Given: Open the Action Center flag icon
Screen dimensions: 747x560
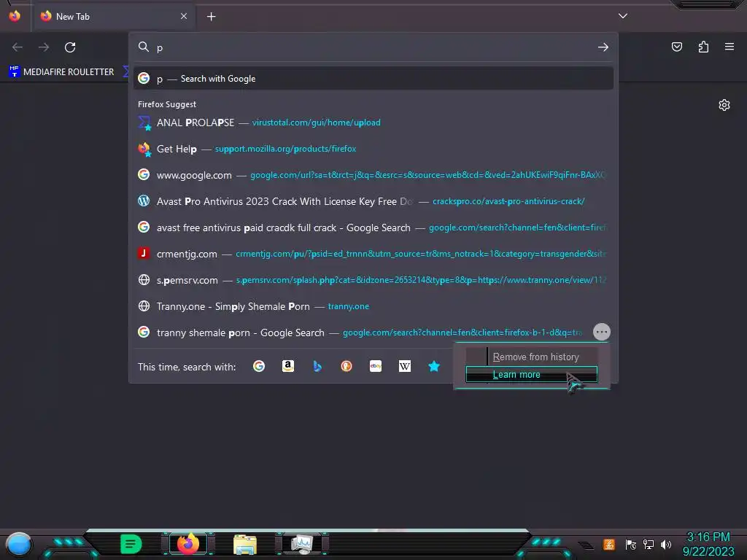Looking at the screenshot, I should tap(631, 544).
